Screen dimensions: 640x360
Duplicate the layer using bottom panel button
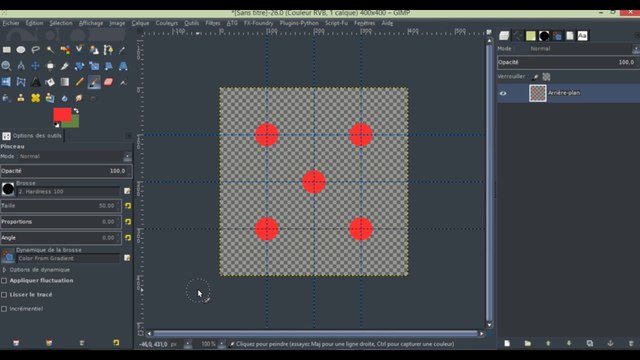[x=590, y=343]
